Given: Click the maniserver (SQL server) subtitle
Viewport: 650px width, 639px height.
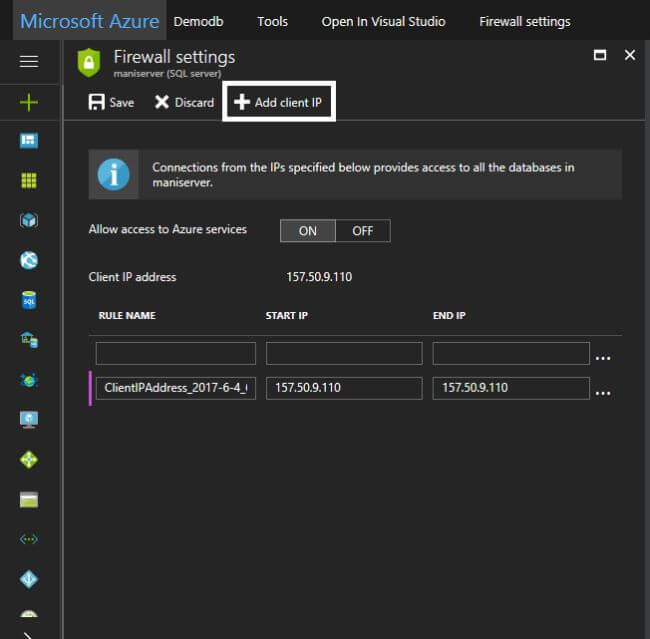Looking at the screenshot, I should click(167, 74).
